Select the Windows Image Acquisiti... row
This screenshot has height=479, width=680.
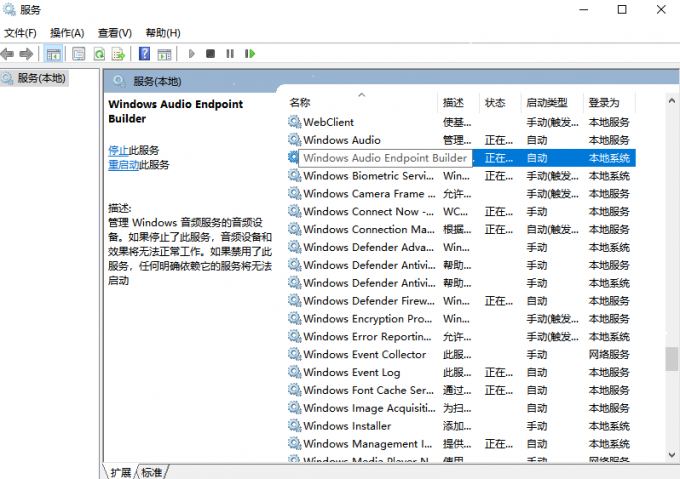tap(461, 408)
